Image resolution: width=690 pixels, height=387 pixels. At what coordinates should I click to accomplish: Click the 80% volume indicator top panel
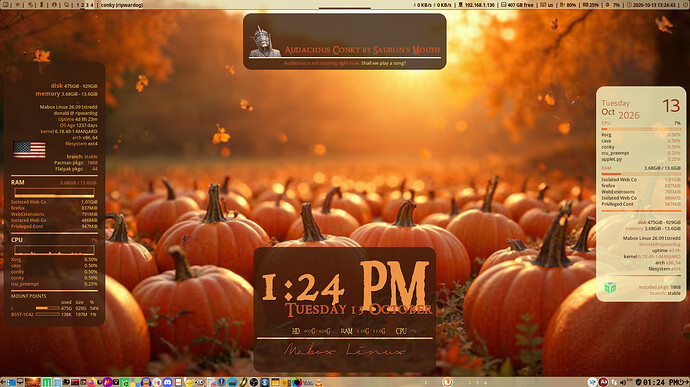coord(568,5)
